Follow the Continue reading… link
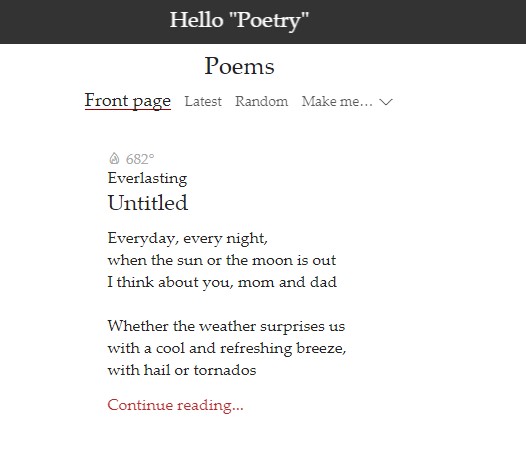Image resolution: width=526 pixels, height=457 pixels. tap(175, 405)
